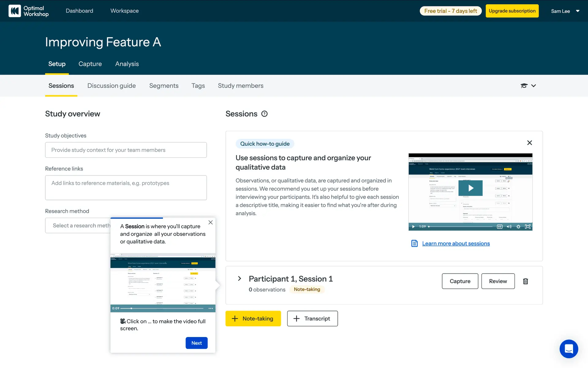The width and height of the screenshot is (588, 368).
Task: Open Learn more about sessions link
Action: point(456,243)
